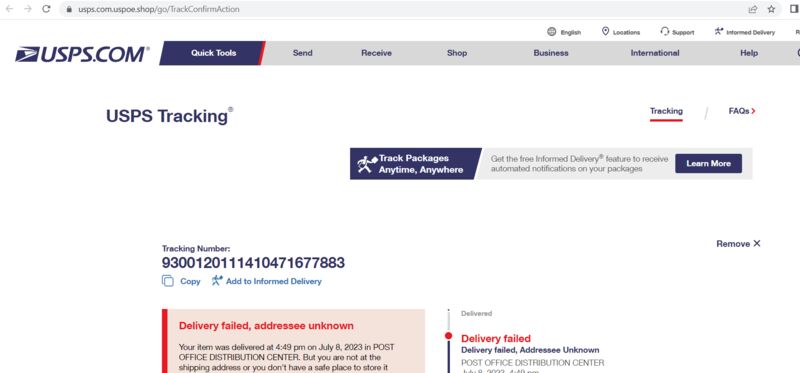Screen dimensions: 800x373
Task: Open the Shop menu
Action: tap(457, 53)
